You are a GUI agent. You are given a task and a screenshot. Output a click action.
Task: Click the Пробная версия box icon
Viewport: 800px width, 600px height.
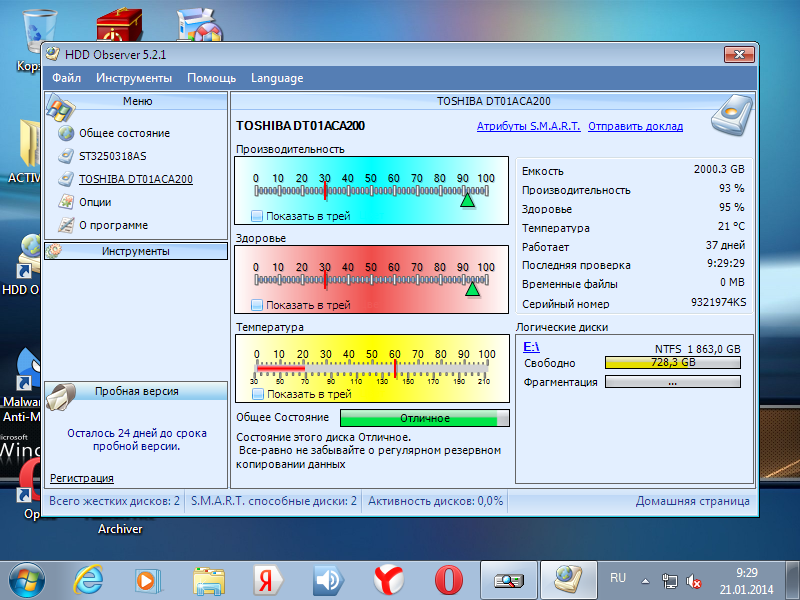tap(61, 396)
